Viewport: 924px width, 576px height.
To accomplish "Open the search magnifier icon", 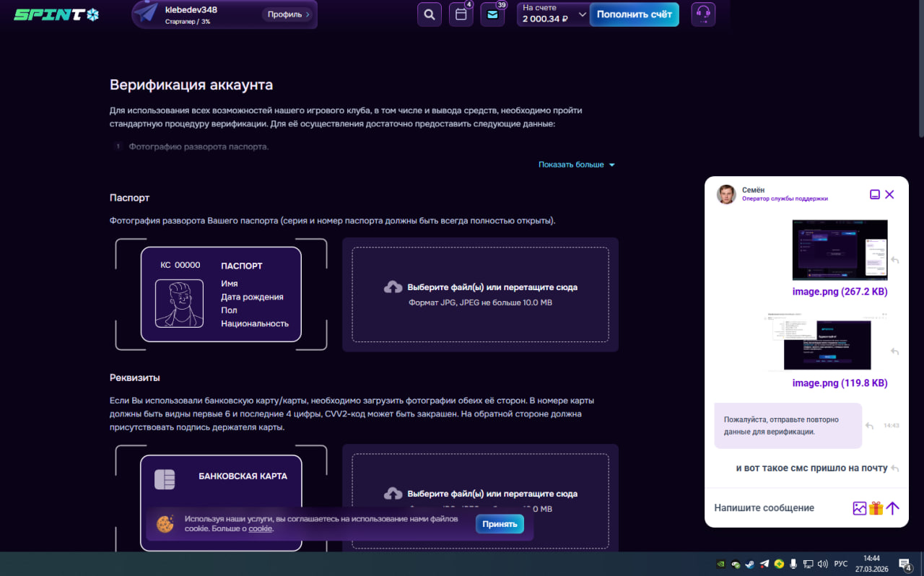I will [x=430, y=14].
